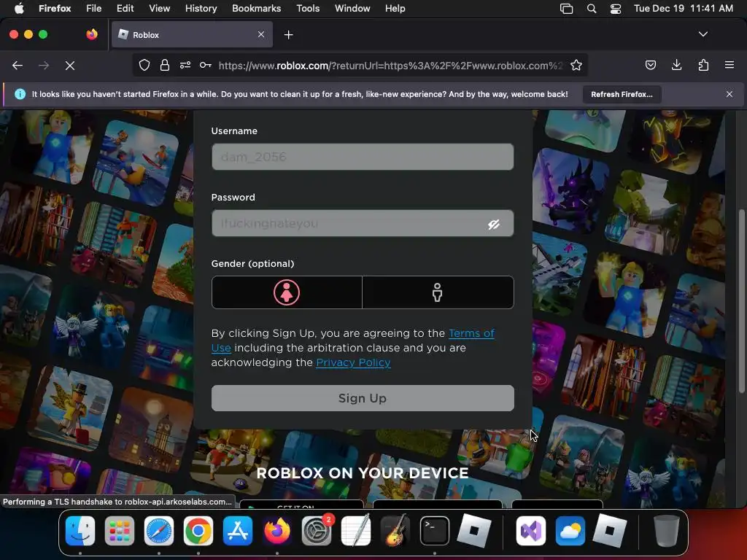Click the page vertical scrollbar
Viewport: 747px width, 560px height.
coord(742,301)
